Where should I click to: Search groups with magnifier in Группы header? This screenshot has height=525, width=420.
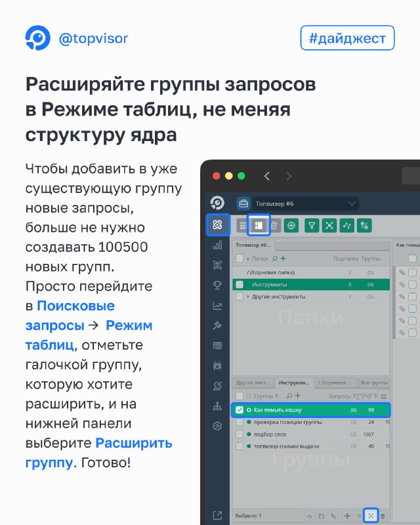pos(289,396)
